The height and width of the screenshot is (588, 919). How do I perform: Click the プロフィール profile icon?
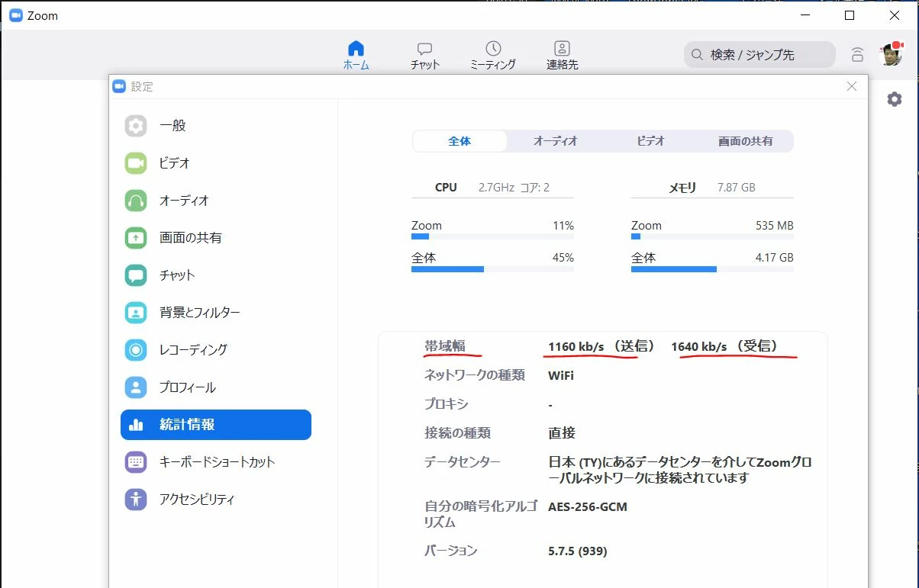pos(136,387)
